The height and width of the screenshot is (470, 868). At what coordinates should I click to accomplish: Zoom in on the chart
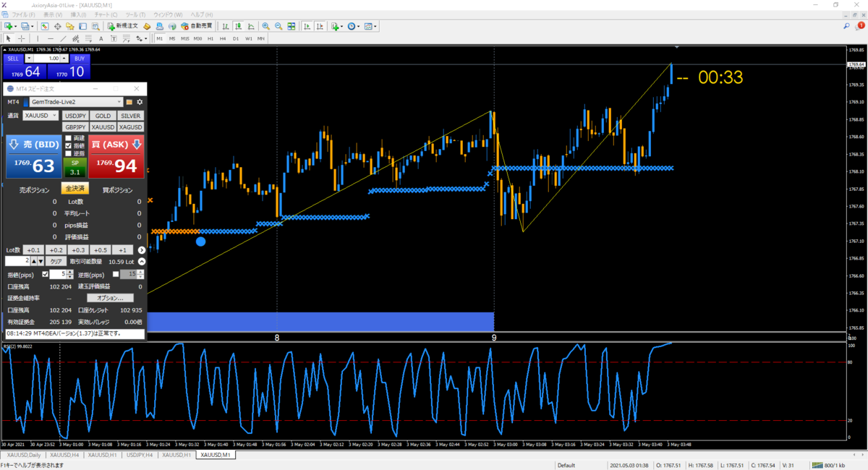coord(265,26)
